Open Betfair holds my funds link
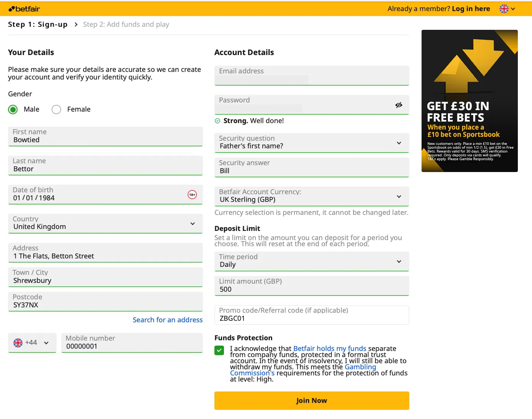The image size is (532, 419). click(330, 349)
